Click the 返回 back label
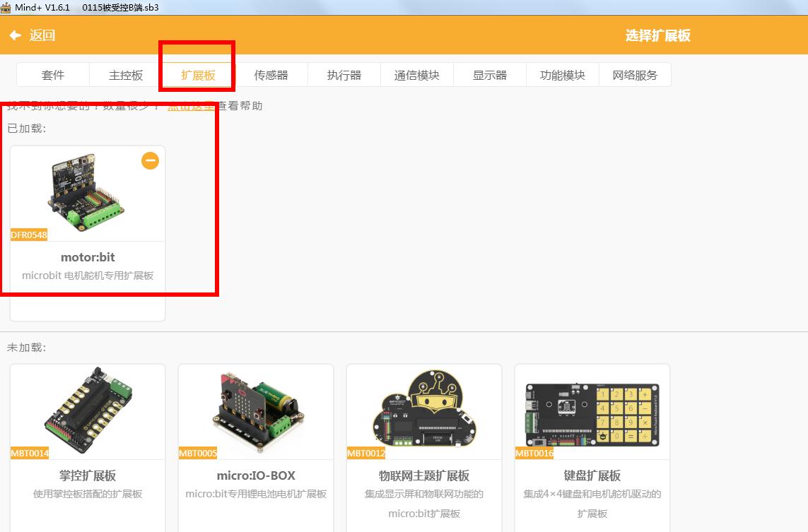The width and height of the screenshot is (808, 532). [x=42, y=35]
